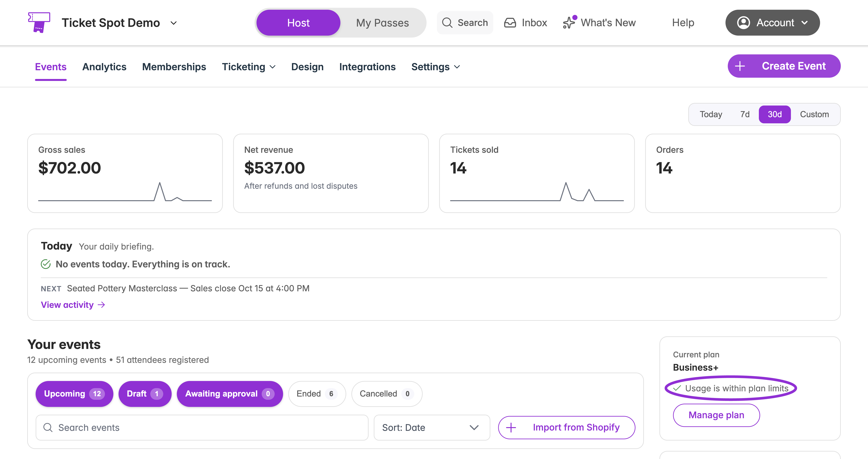Click the Manage plan button
Image resolution: width=868 pixels, height=459 pixels.
coord(716,415)
